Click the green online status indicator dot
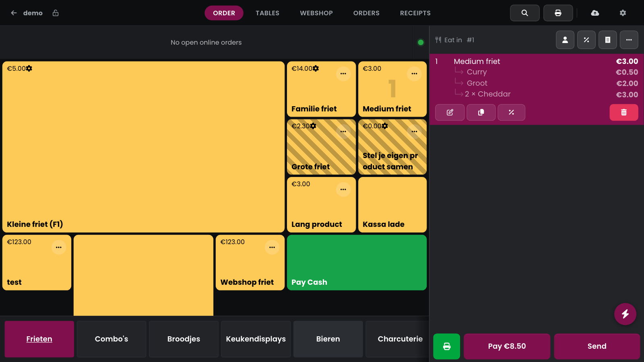The height and width of the screenshot is (362, 644). pyautogui.click(x=421, y=42)
